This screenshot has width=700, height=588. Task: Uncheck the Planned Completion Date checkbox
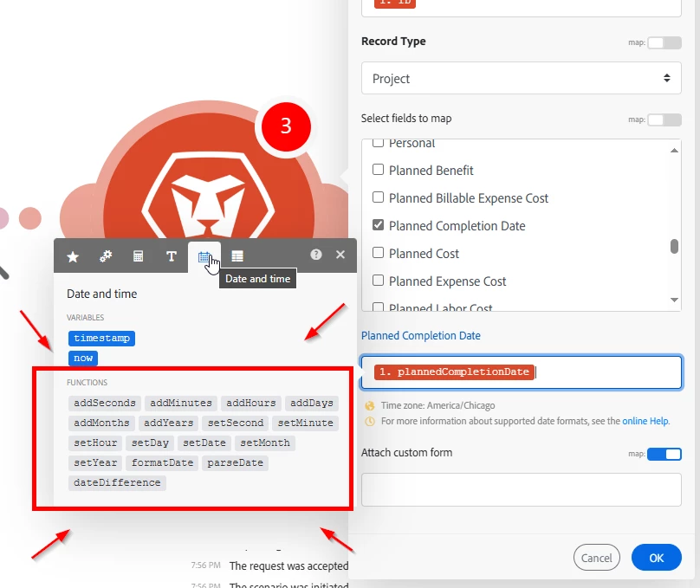378,225
